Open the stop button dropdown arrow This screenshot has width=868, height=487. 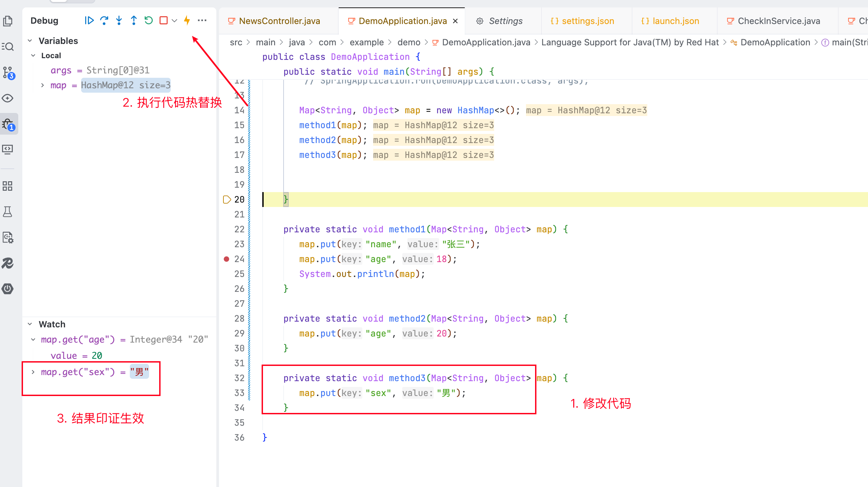[x=174, y=21]
